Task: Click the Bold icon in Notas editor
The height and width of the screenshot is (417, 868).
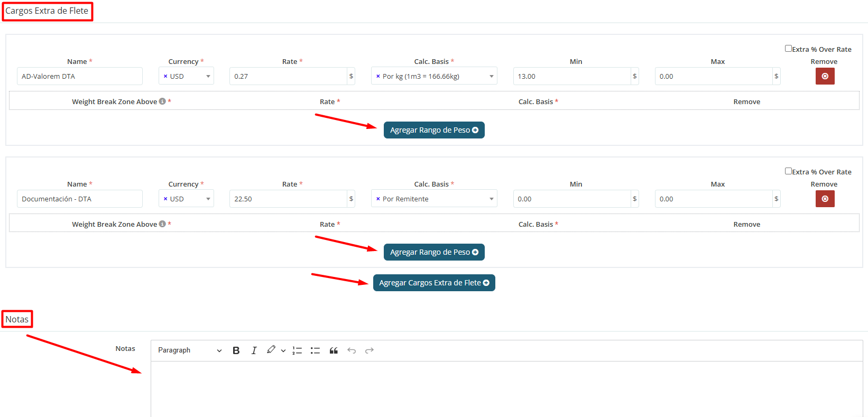Action: [236, 350]
